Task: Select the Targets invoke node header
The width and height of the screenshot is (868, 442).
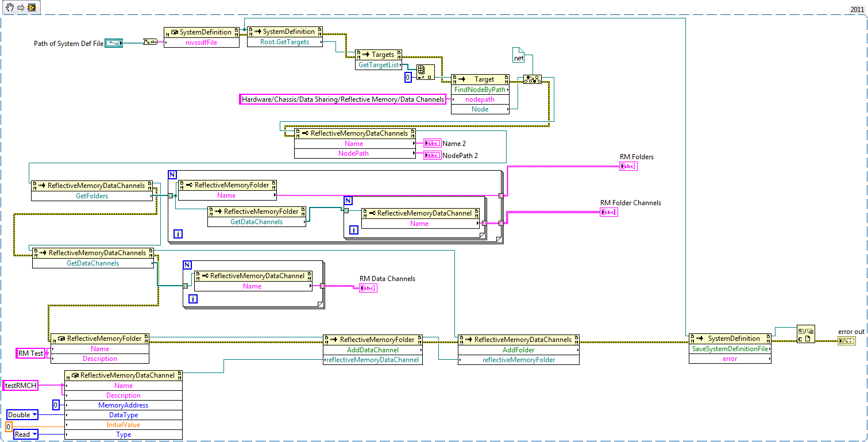Action: point(379,55)
